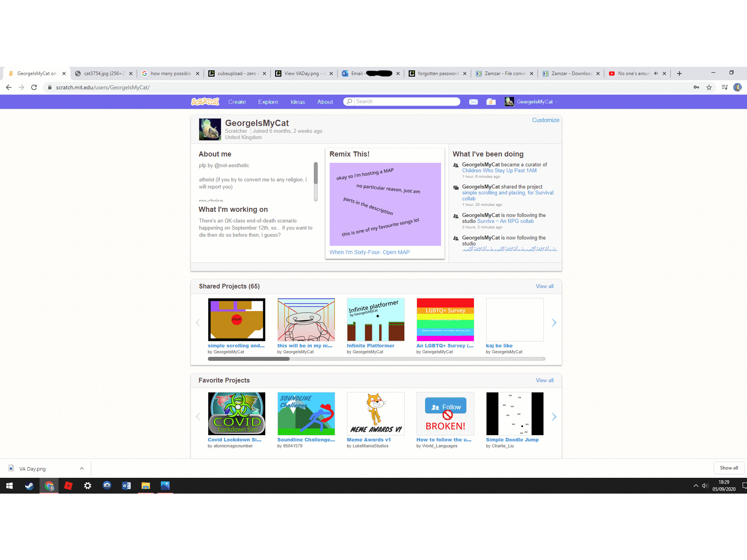This screenshot has height=560, width=747.
Task: Click View all for Favorite Projects
Action: tap(544, 380)
